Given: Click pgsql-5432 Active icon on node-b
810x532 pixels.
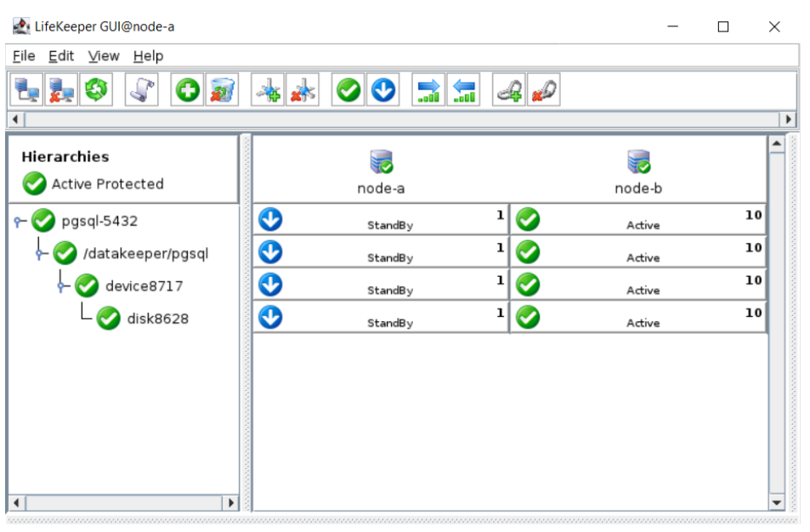Looking at the screenshot, I should [x=528, y=219].
